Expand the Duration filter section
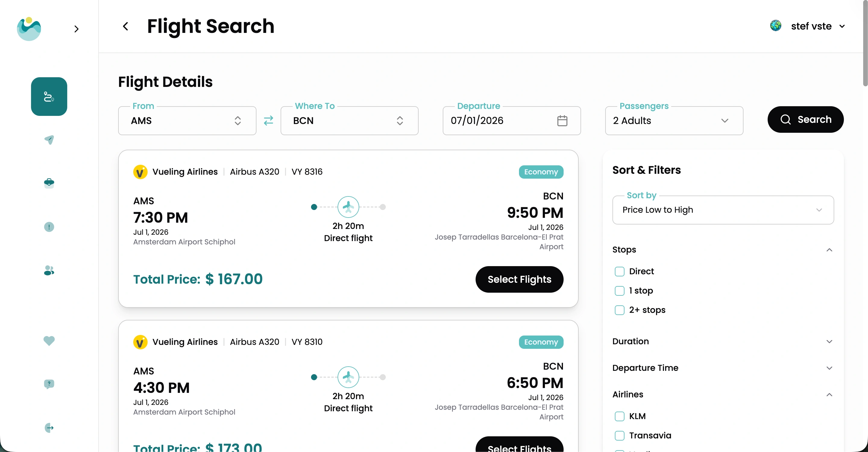The width and height of the screenshot is (868, 452). (723, 341)
